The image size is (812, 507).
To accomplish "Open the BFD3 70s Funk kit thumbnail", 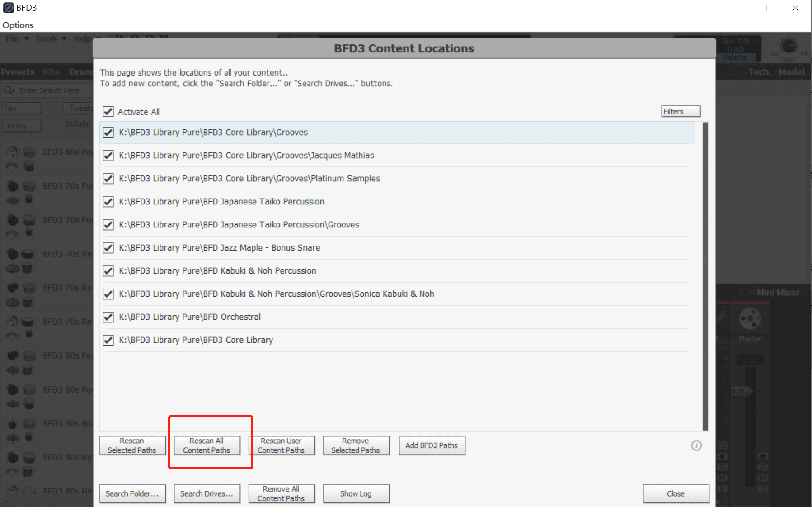I will pos(20,192).
